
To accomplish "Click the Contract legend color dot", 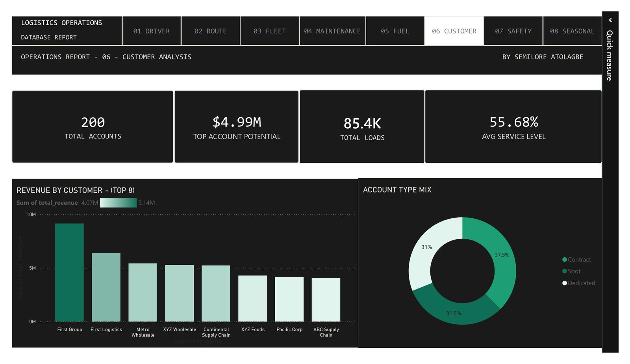I will [x=565, y=260].
